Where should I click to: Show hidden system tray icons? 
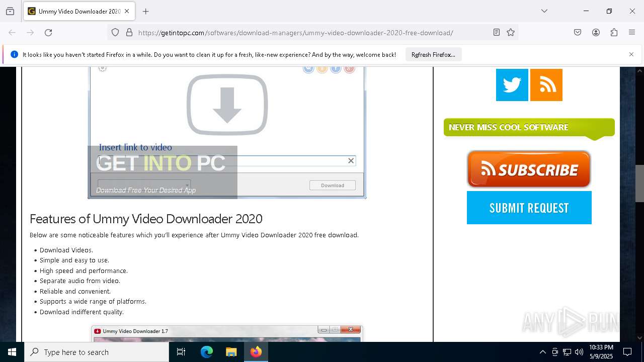tap(542, 352)
